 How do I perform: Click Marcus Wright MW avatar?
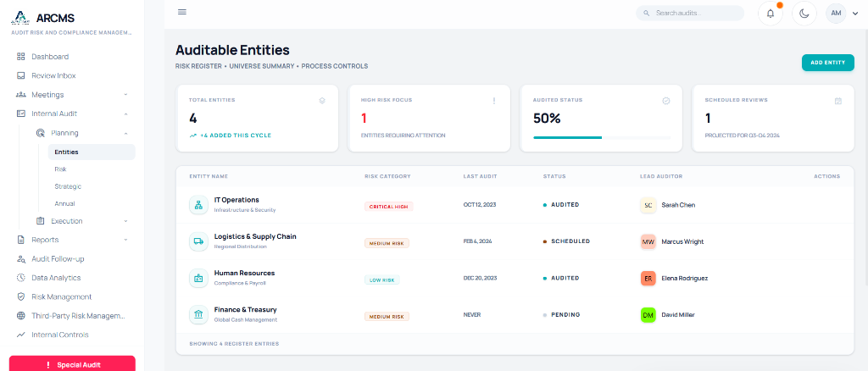pyautogui.click(x=648, y=241)
